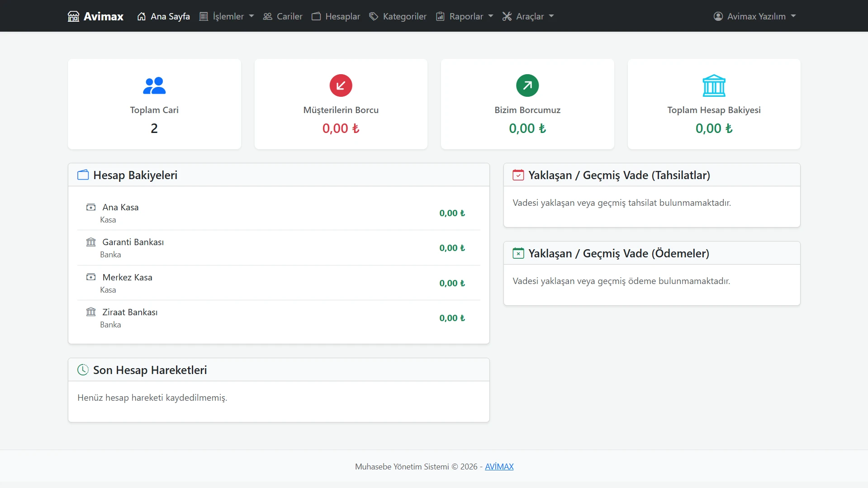
Task: Click the Son Hesap Hareketleri heading
Action: pos(150,370)
